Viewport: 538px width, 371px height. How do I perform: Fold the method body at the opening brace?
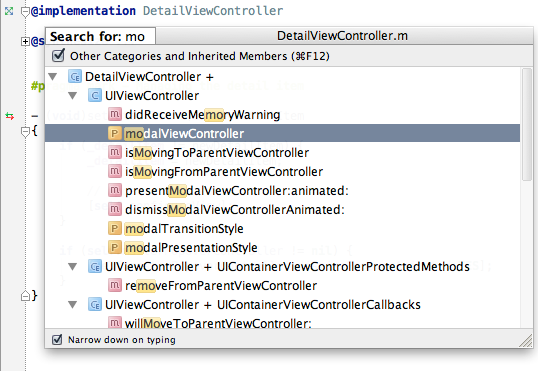(25, 132)
